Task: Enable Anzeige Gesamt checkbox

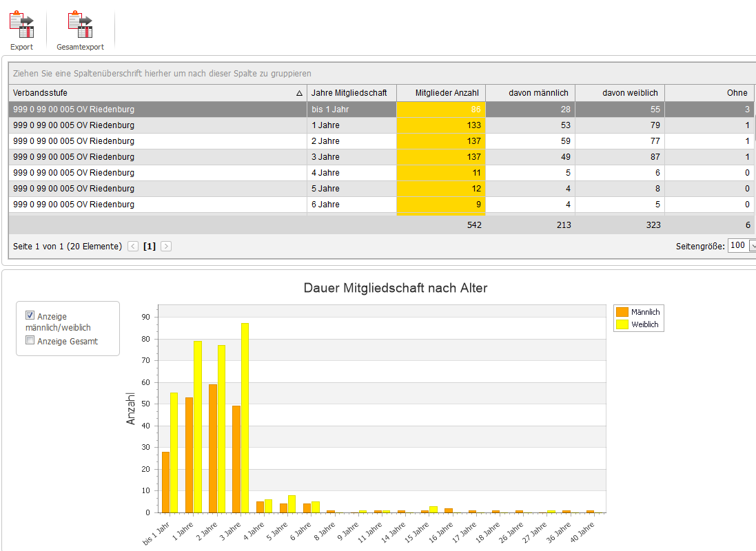Action: click(30, 340)
